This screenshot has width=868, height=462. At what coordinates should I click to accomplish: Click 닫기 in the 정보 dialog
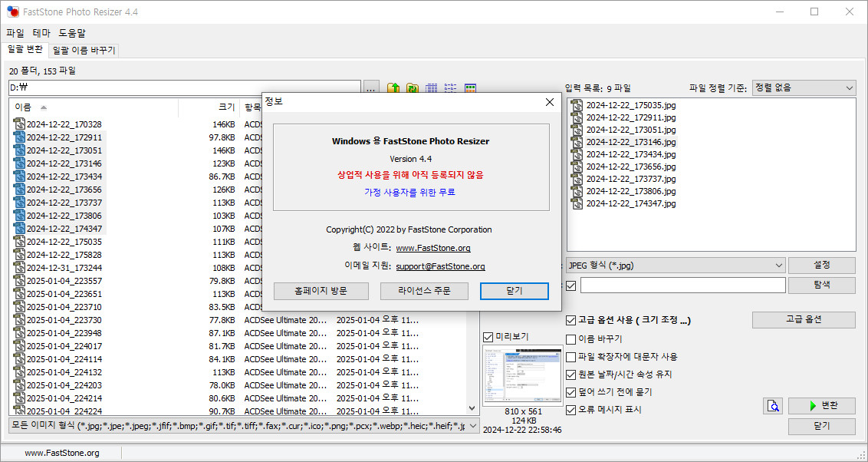click(x=515, y=291)
